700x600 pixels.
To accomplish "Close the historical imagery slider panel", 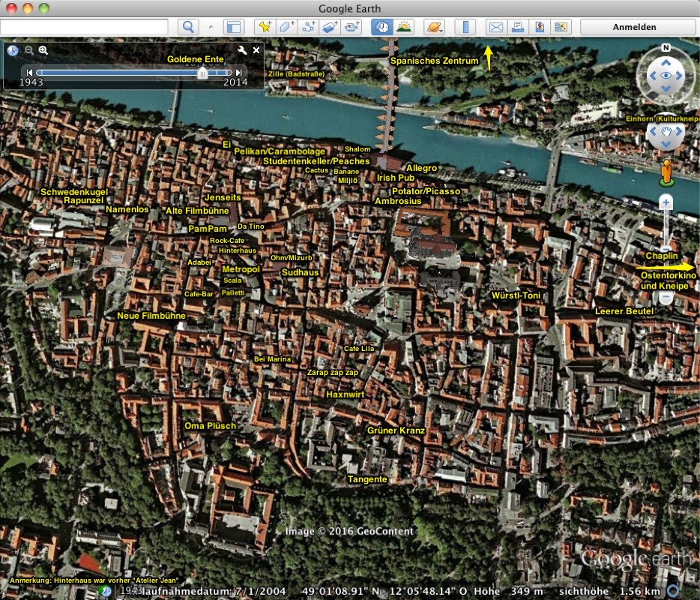I will [256, 50].
